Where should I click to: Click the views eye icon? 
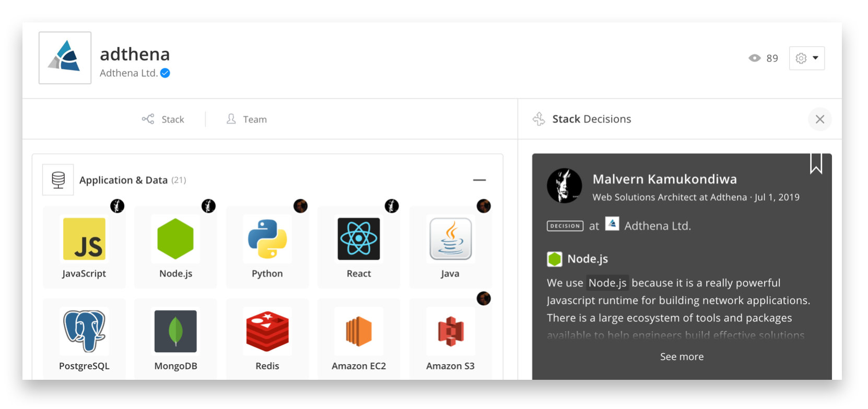pos(755,58)
